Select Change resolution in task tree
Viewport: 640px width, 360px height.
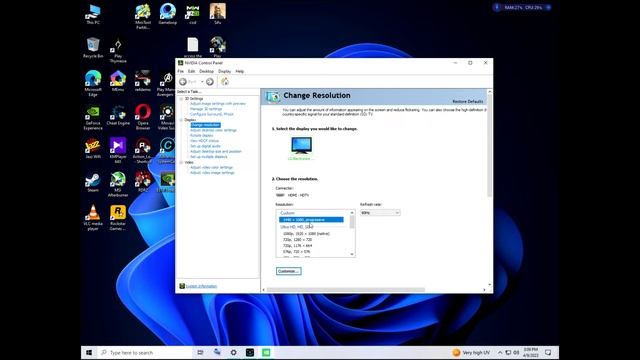click(205, 125)
